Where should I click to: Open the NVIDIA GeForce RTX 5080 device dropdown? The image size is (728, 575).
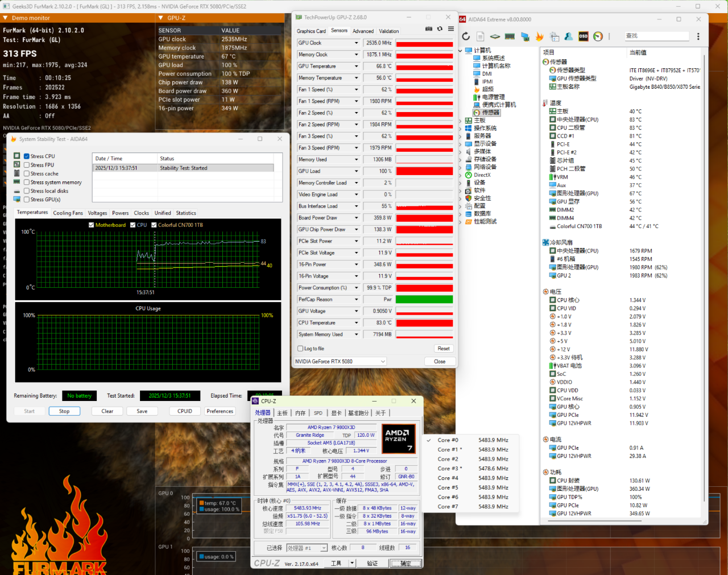coord(383,362)
